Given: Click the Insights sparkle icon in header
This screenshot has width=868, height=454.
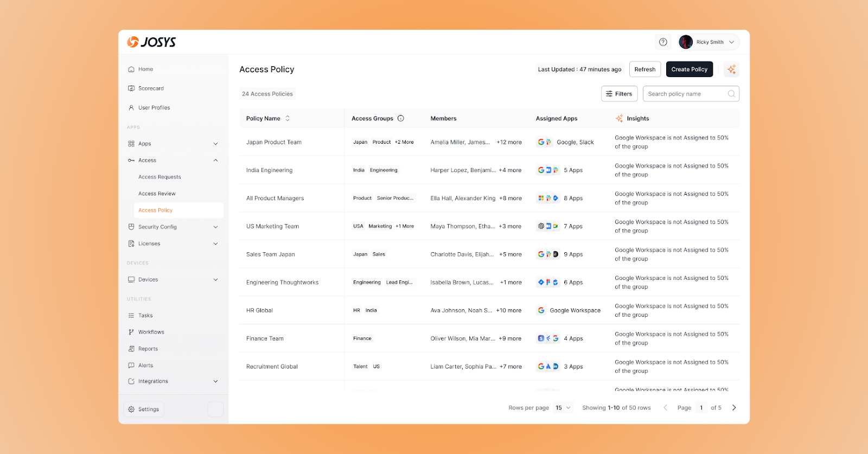Looking at the screenshot, I should 620,118.
